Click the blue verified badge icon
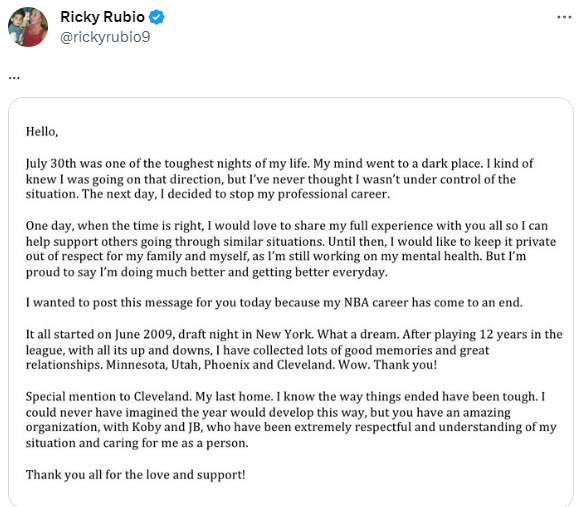Viewport: 576px width, 507px height. tap(157, 17)
